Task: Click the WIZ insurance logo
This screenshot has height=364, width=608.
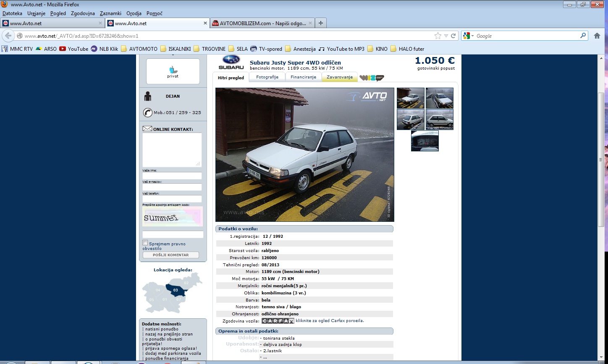Action: coord(372,78)
